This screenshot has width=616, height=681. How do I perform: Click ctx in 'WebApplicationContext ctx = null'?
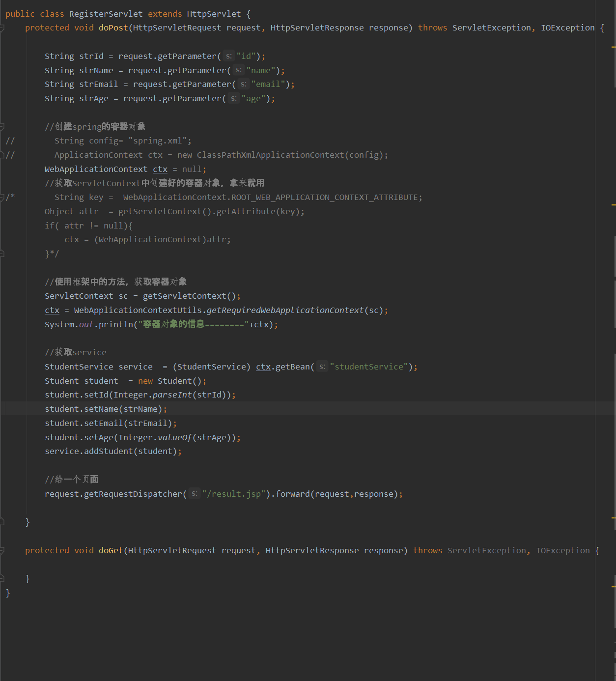tap(160, 170)
